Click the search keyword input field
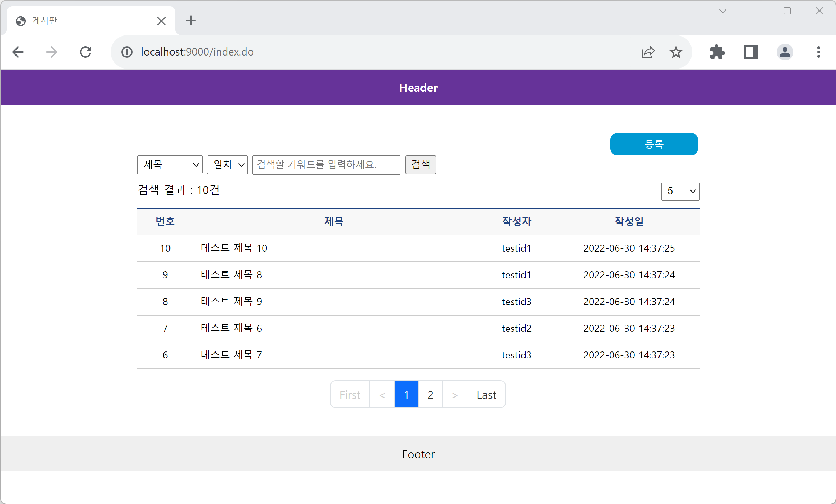The height and width of the screenshot is (504, 836). pos(327,165)
